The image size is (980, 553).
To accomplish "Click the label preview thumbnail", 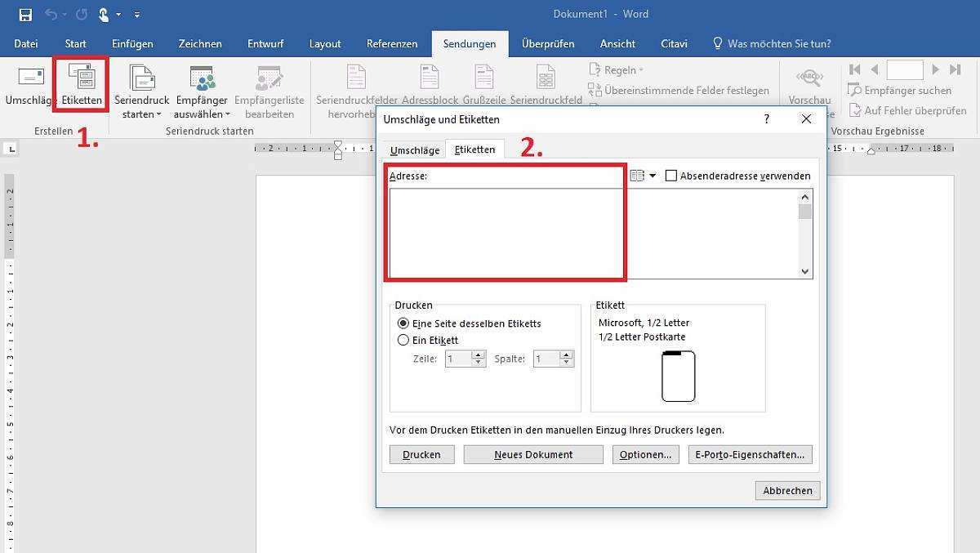I will tap(678, 377).
